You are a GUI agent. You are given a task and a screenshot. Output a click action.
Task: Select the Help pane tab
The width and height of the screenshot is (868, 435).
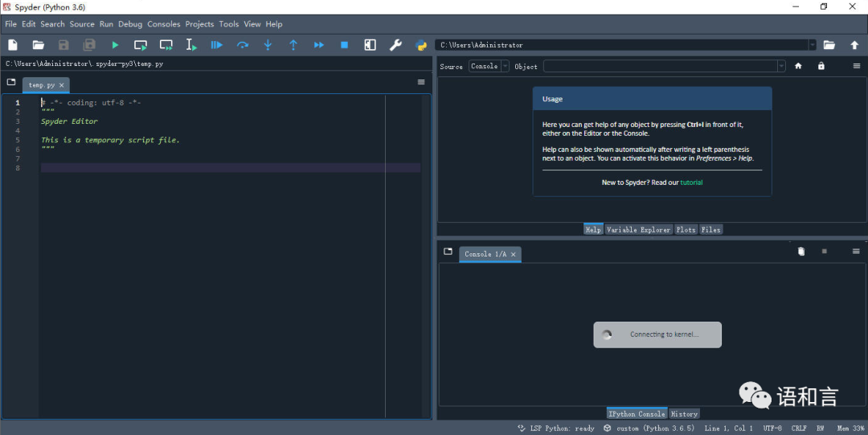(x=593, y=229)
